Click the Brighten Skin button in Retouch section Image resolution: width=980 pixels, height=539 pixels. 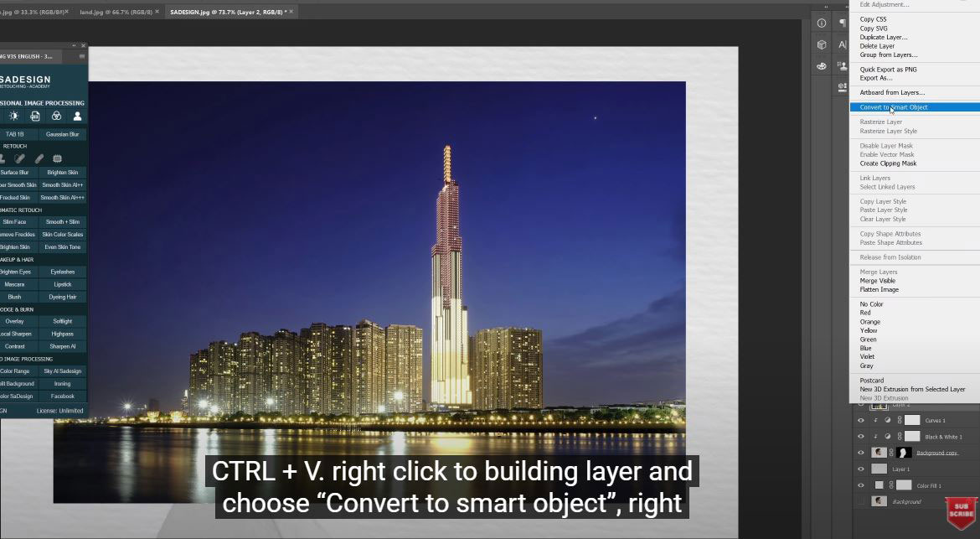(63, 173)
